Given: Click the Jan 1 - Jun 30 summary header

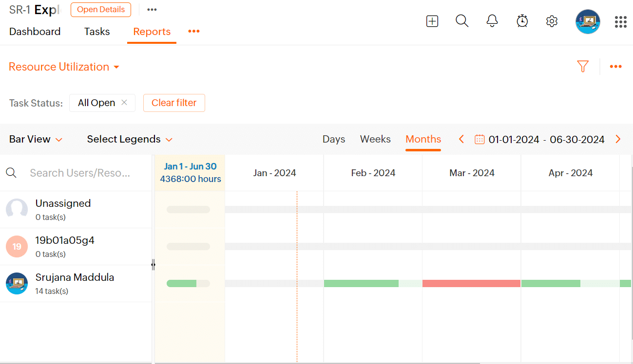Looking at the screenshot, I should [x=190, y=173].
